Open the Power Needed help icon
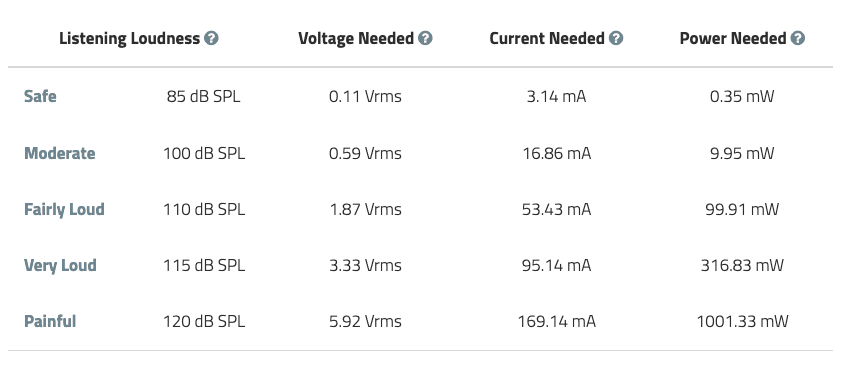This screenshot has width=844, height=365. pos(798,38)
